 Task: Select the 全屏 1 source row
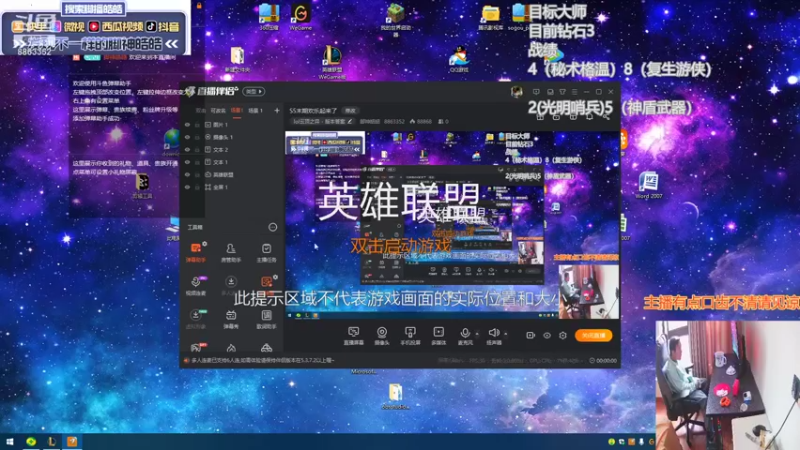tap(232, 187)
